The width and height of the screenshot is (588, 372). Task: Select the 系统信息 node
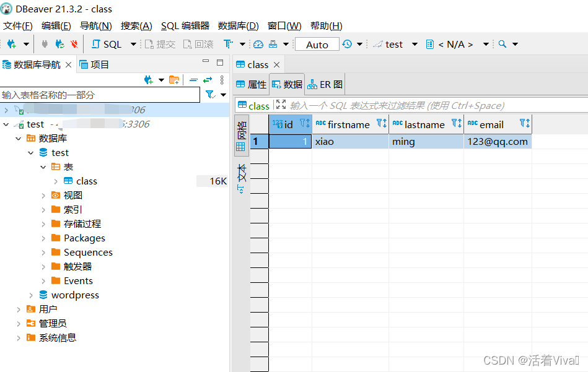pyautogui.click(x=58, y=338)
